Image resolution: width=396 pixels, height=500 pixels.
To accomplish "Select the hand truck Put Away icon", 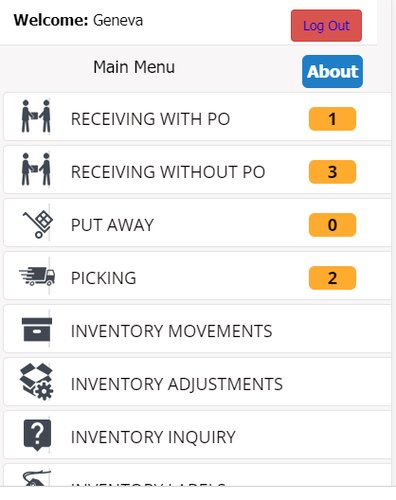I will 38,224.
